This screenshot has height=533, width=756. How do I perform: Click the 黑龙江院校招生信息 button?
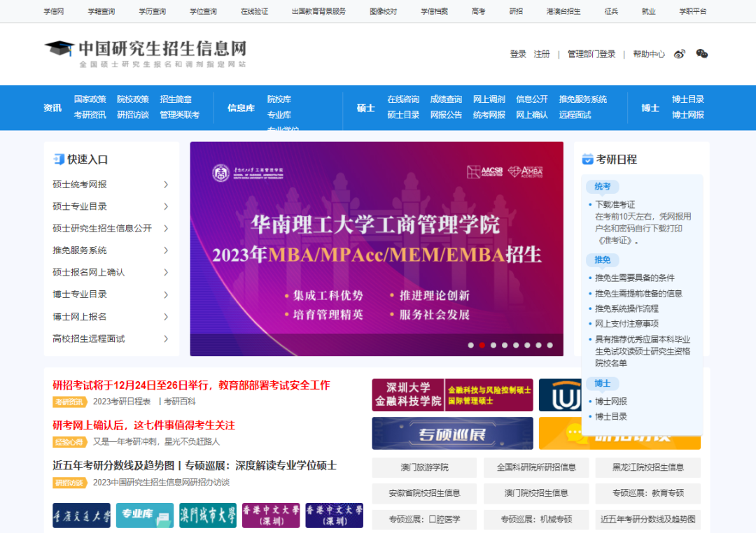(x=648, y=467)
